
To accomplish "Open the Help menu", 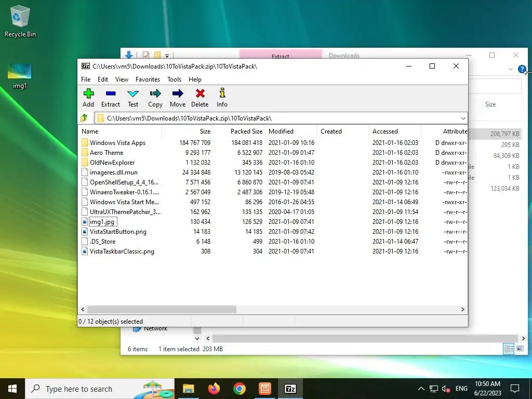I will [x=195, y=79].
